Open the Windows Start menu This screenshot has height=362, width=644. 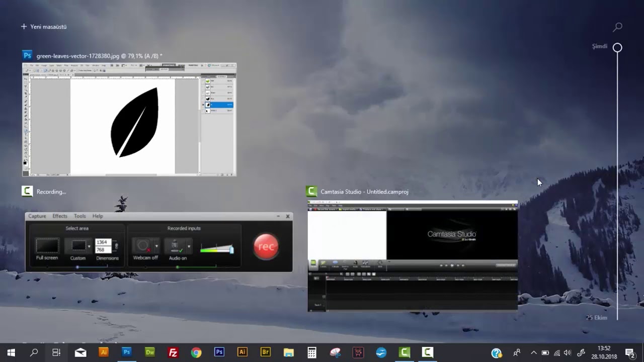pos(11,352)
